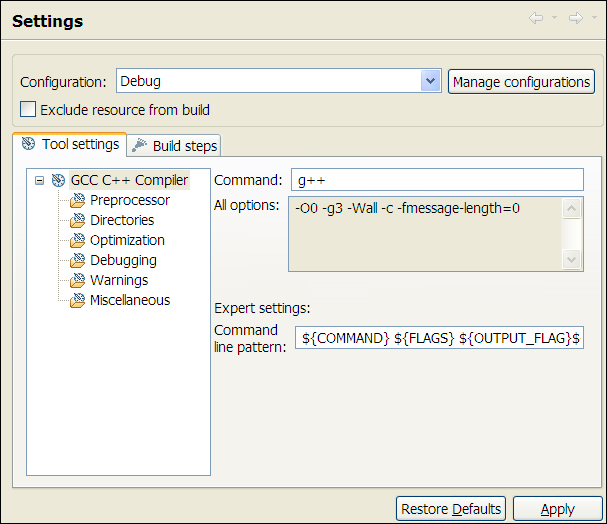The image size is (607, 524).
Task: Click the Command input field containing g++
Action: [437, 180]
